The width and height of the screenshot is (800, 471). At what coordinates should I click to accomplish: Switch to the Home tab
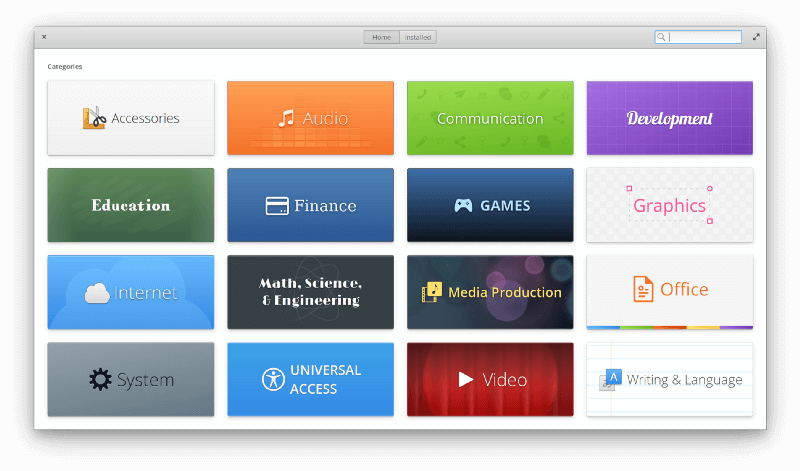[x=381, y=37]
